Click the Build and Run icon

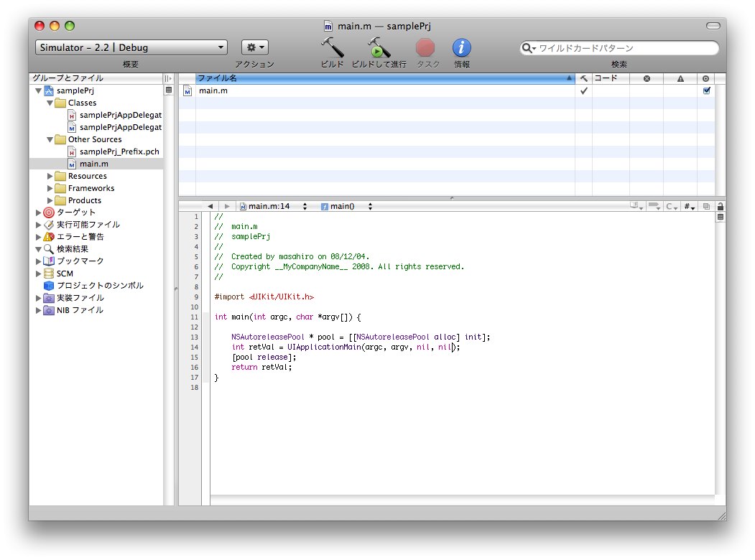(379, 48)
